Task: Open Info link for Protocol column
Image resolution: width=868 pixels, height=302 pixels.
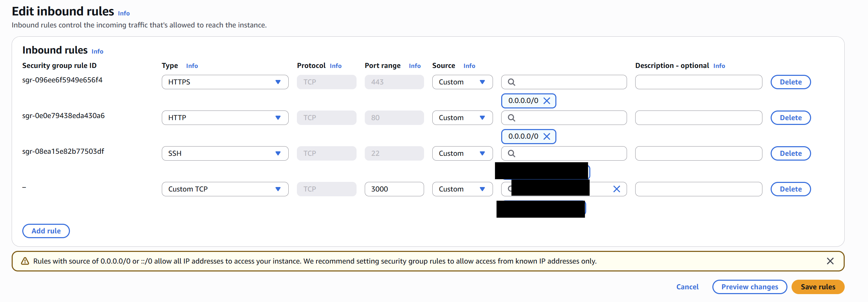Action: pyautogui.click(x=336, y=66)
